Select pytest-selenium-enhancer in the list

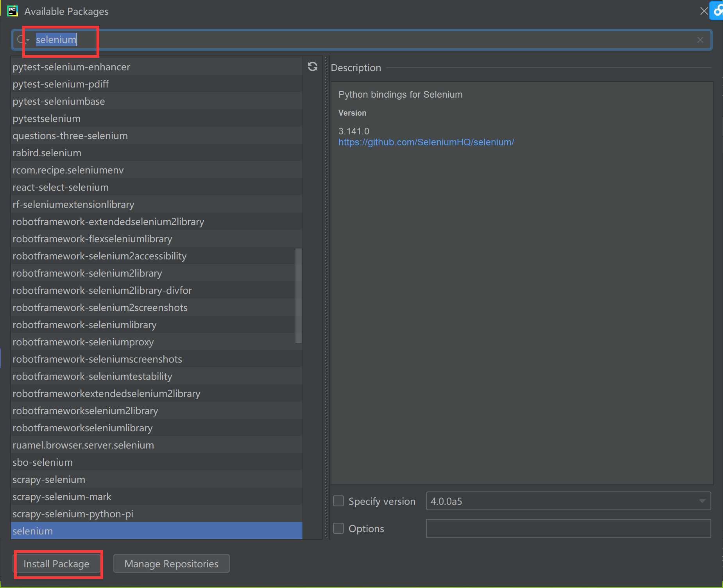[157, 67]
